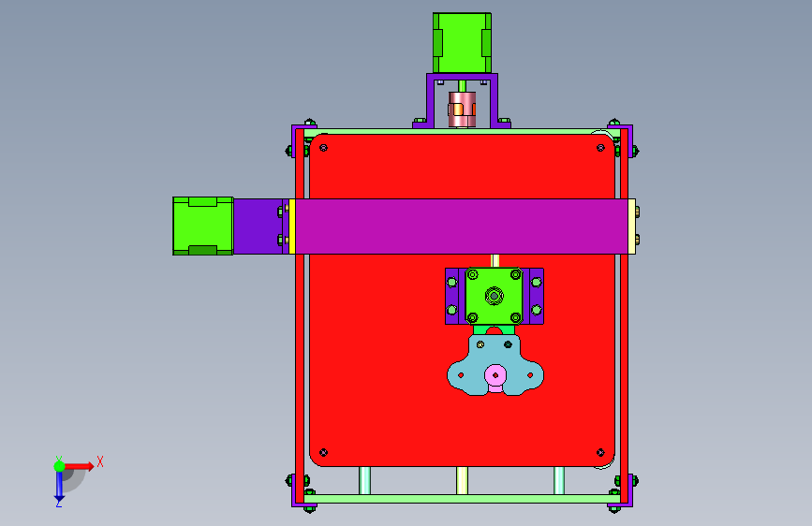Select the green stepper motor at the top
This screenshot has height=526, width=812.
(462, 43)
